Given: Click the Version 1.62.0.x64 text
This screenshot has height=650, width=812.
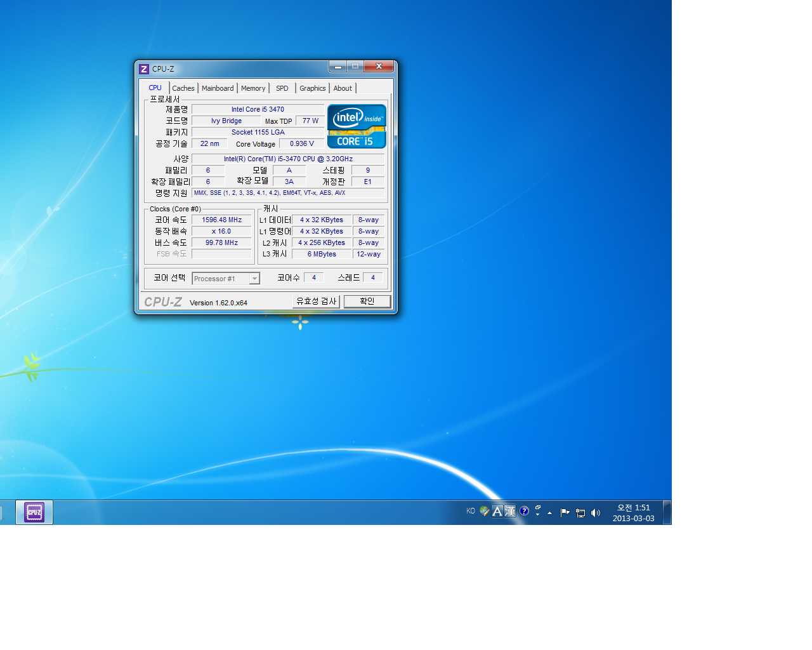Looking at the screenshot, I should coord(218,303).
